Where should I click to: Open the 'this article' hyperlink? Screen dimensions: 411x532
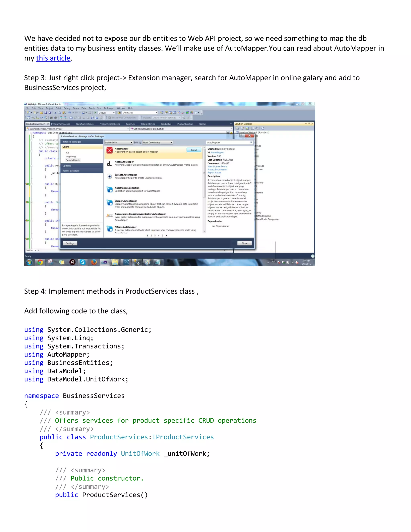(53, 58)
